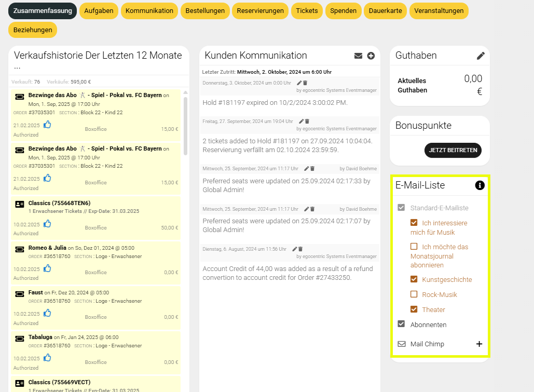Delete the 27. September 2024 communication entry
Viewport: 534px width, 392px height.
(307, 121)
